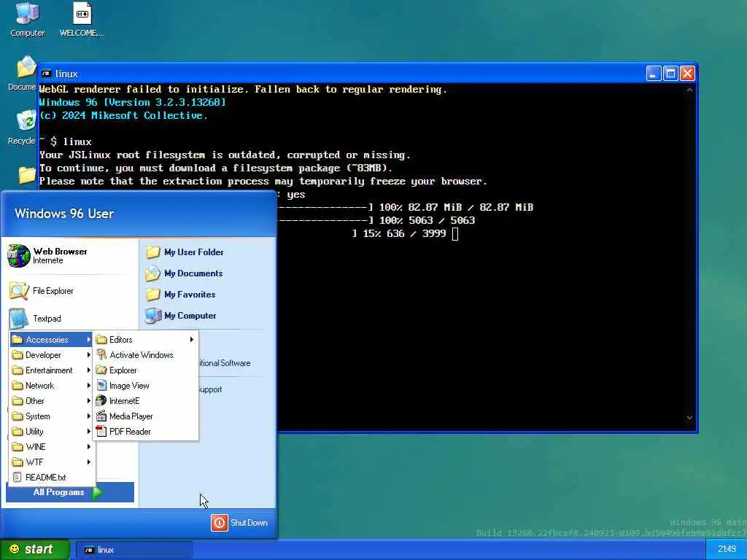747x560 pixels.
Task: Expand the Entertainment submenu arrow
Action: coord(88,370)
